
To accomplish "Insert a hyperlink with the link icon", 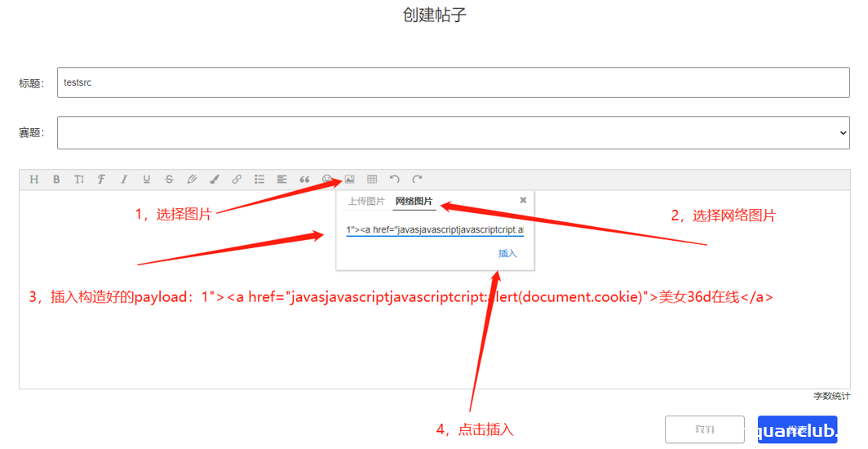I will tap(237, 180).
